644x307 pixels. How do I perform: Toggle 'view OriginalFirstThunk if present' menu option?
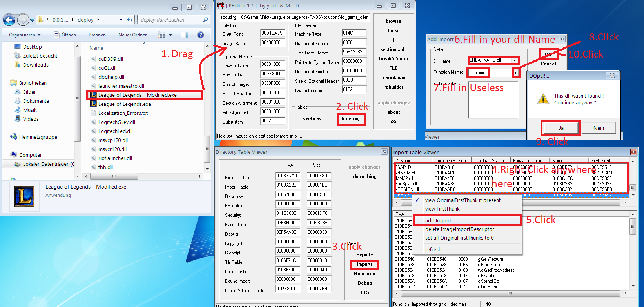tap(463, 200)
